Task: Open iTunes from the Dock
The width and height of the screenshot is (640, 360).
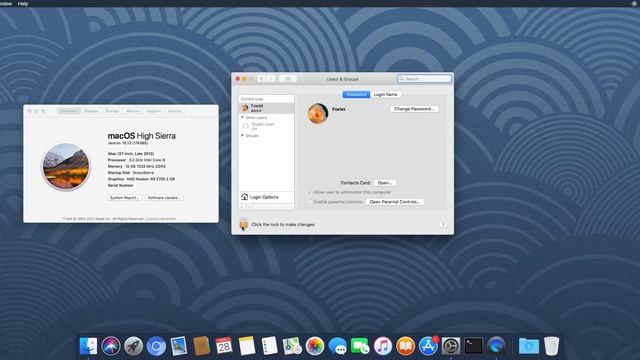Action: coord(382,346)
